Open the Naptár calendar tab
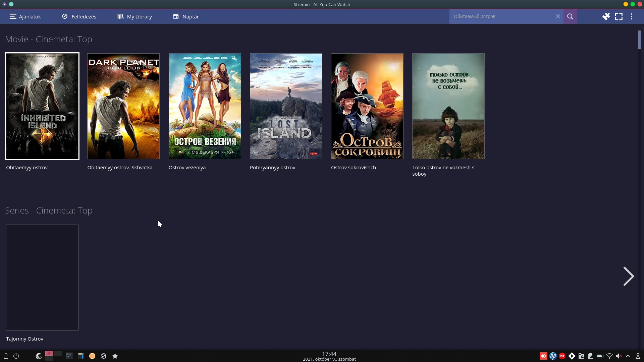The width and height of the screenshot is (644, 362). (x=186, y=16)
